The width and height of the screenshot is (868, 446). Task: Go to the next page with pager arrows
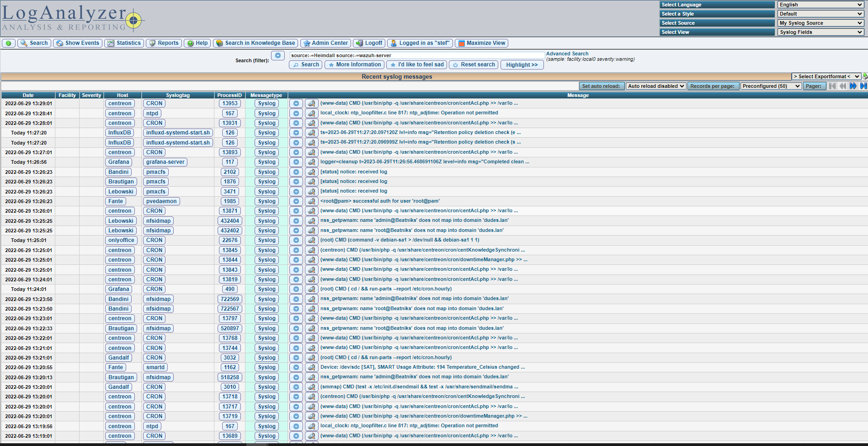tap(853, 86)
